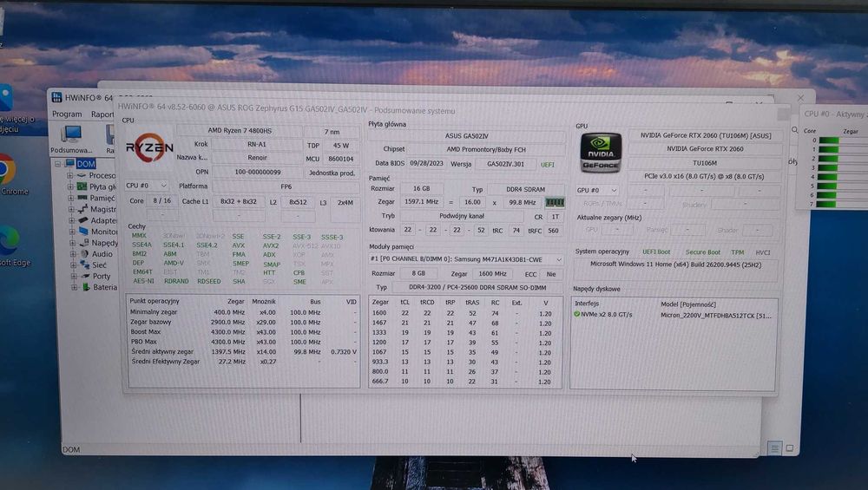Screen dimensions: 868x490
Task: Open the CPU #0 selector dropdown
Action: (146, 186)
